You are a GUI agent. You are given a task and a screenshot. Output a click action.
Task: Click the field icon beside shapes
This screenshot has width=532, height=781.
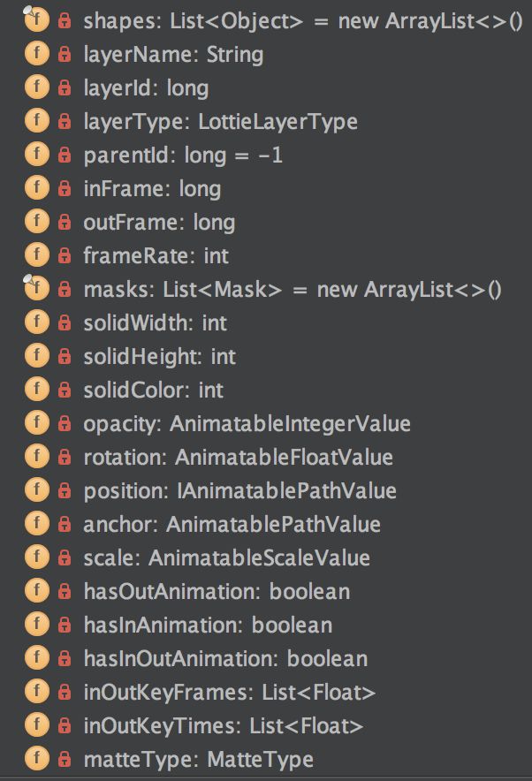(x=36, y=19)
